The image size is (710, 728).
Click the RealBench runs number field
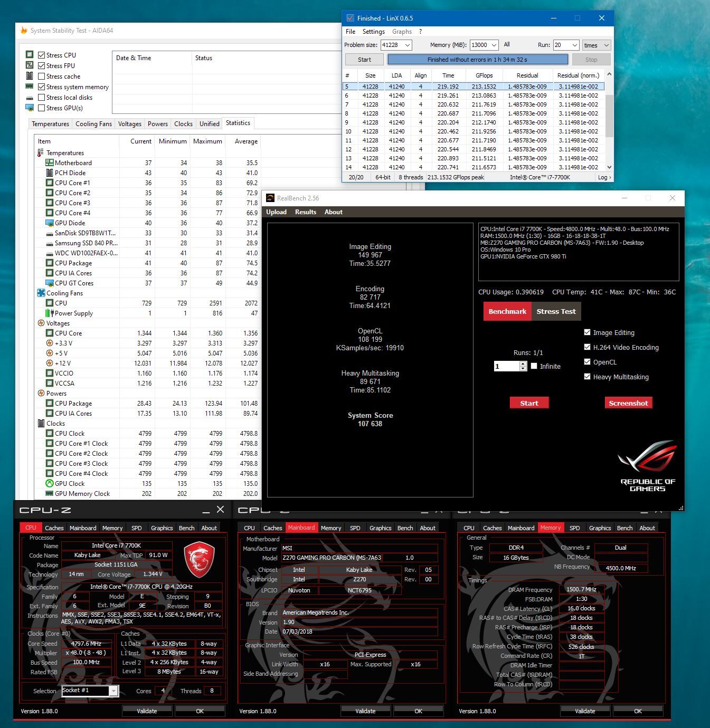tap(507, 366)
